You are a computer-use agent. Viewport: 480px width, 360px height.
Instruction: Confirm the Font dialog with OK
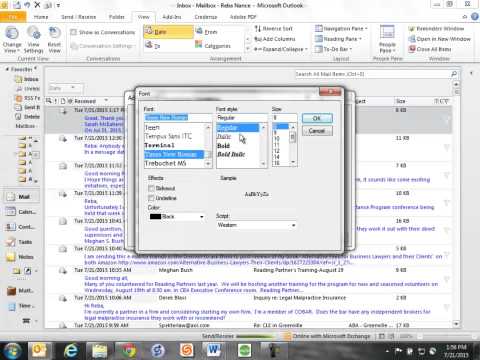click(317, 118)
